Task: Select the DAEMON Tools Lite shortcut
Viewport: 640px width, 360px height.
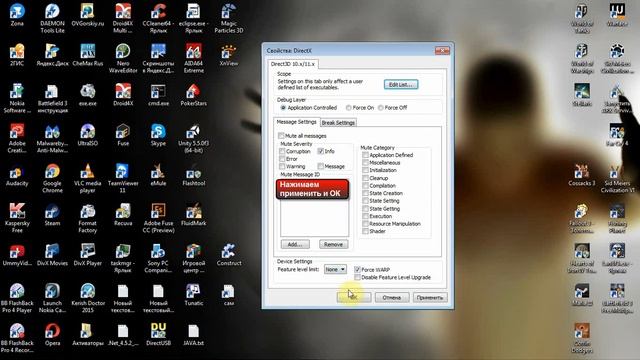Action: [52, 18]
